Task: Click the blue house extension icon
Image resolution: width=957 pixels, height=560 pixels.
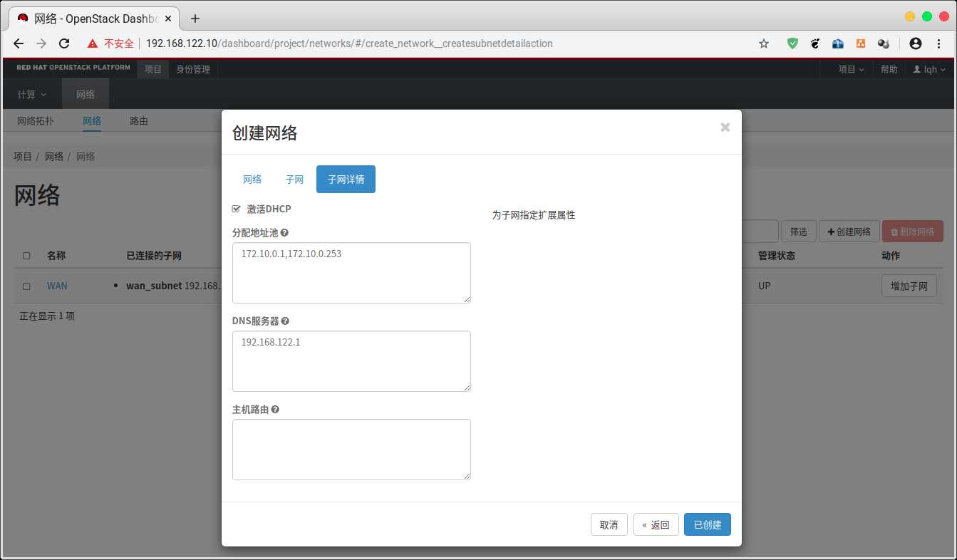Action: [x=838, y=43]
